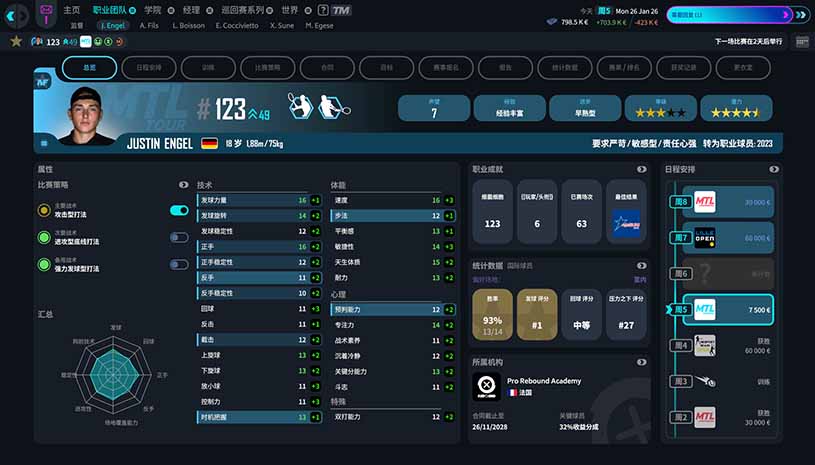Screen dimensions: 815x465
Task: Click Justin Engel's portrait photo
Action: click(86, 115)
